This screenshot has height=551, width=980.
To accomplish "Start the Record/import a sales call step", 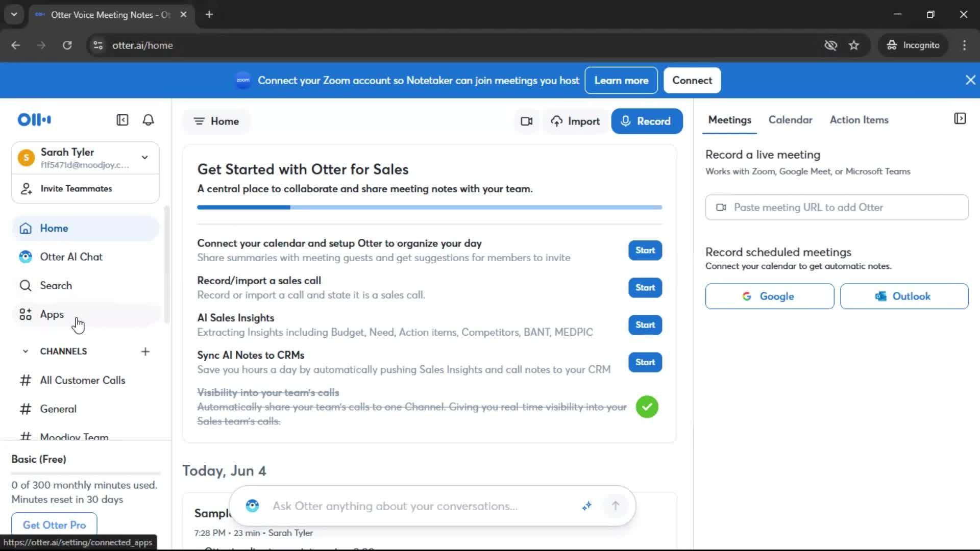I will pos(645,288).
